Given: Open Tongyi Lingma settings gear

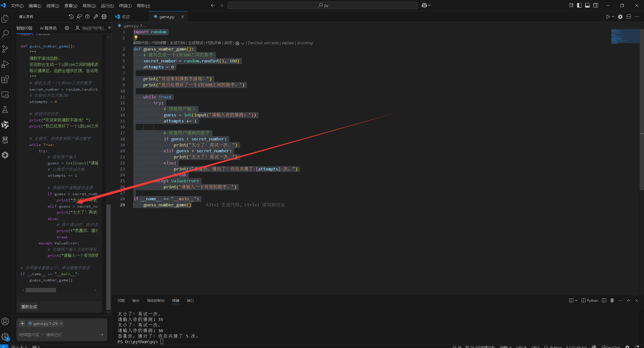Looking at the screenshot, I should point(104,17).
